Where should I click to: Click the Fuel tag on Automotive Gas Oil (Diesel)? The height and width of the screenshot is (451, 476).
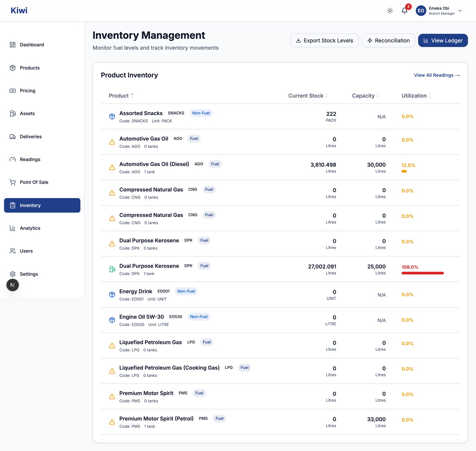[x=215, y=164]
